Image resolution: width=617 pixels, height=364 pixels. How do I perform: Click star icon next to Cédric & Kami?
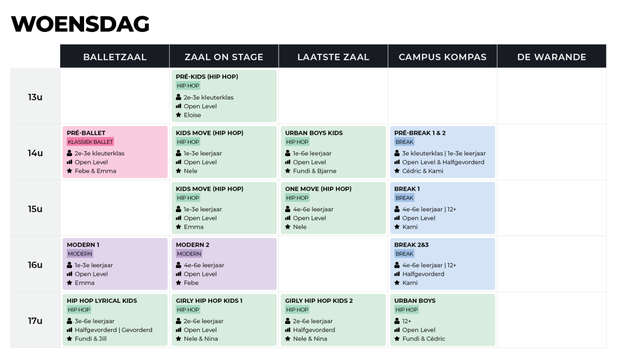(x=397, y=171)
